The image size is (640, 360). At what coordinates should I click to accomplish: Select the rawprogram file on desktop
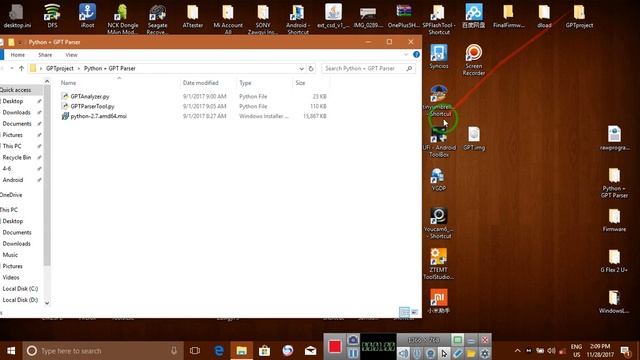pyautogui.click(x=614, y=138)
